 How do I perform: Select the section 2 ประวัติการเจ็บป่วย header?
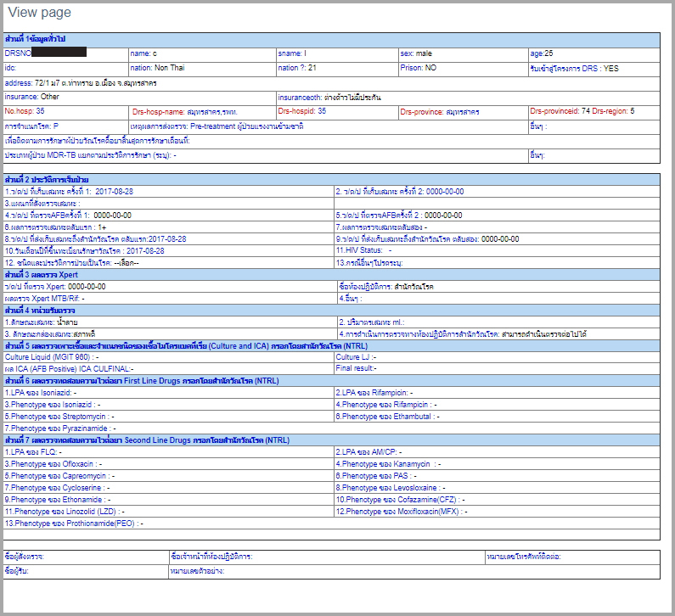coord(47,180)
